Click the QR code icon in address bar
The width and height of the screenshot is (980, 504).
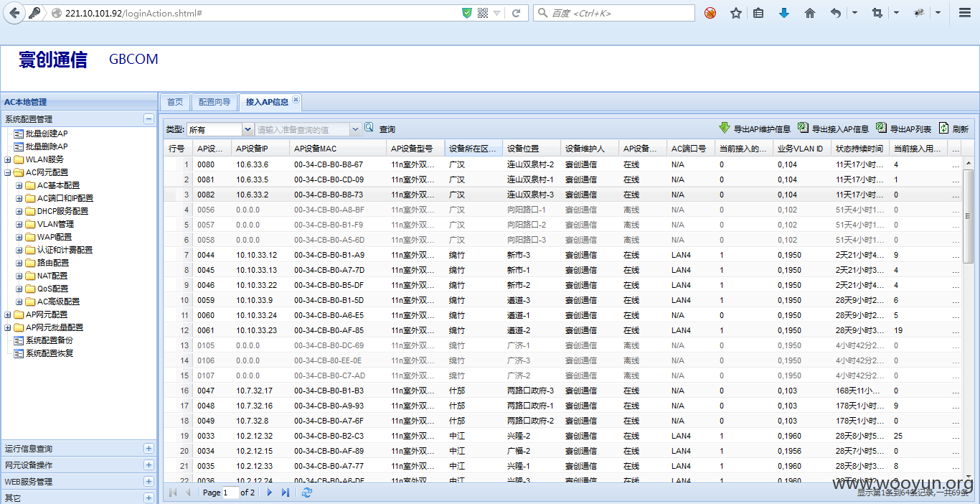(482, 13)
